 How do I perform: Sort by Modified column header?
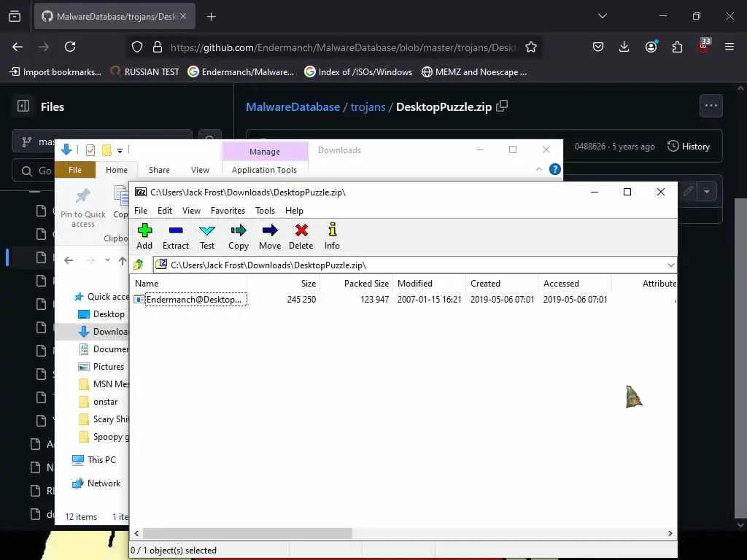click(429, 284)
